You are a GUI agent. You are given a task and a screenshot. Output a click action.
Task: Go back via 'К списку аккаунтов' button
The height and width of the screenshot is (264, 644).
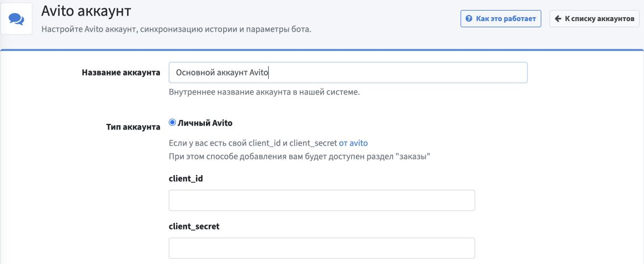(594, 18)
